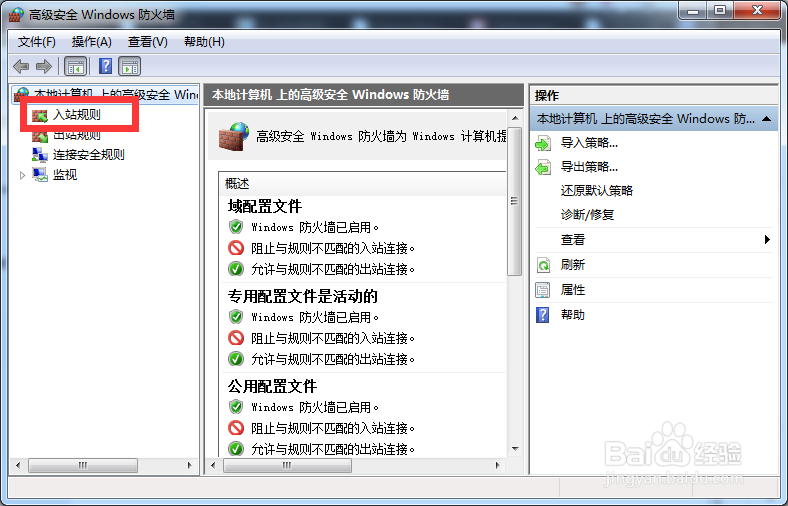Click 诊断/修复 action
Viewport: 788px width, 506px height.
(x=587, y=215)
